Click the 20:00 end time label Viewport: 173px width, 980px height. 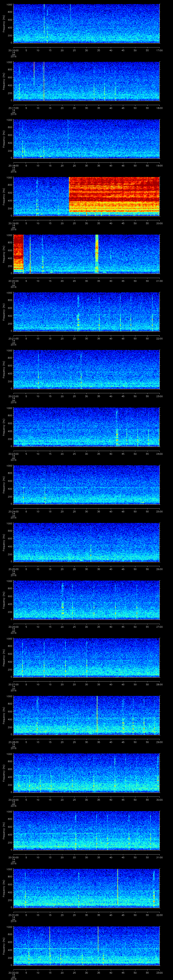pos(160,223)
